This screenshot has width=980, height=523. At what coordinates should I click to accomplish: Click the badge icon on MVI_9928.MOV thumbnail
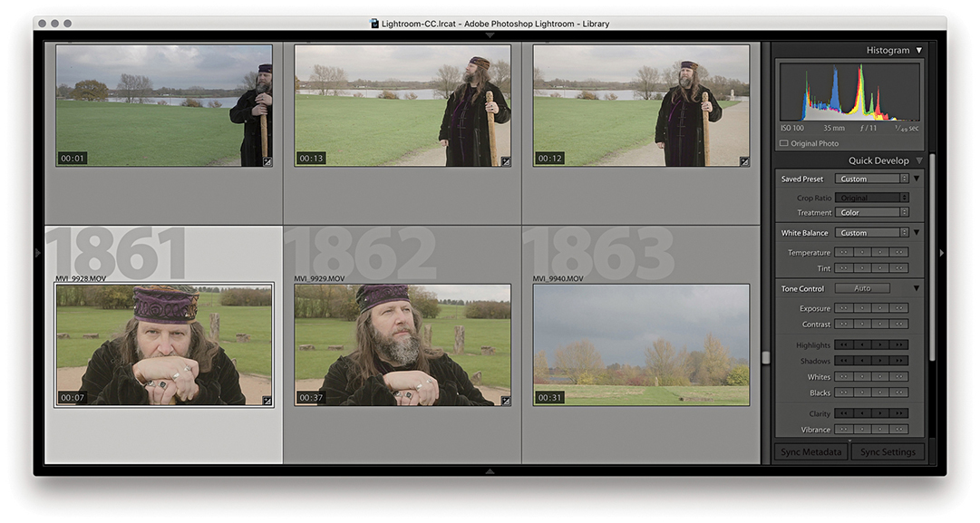click(267, 402)
